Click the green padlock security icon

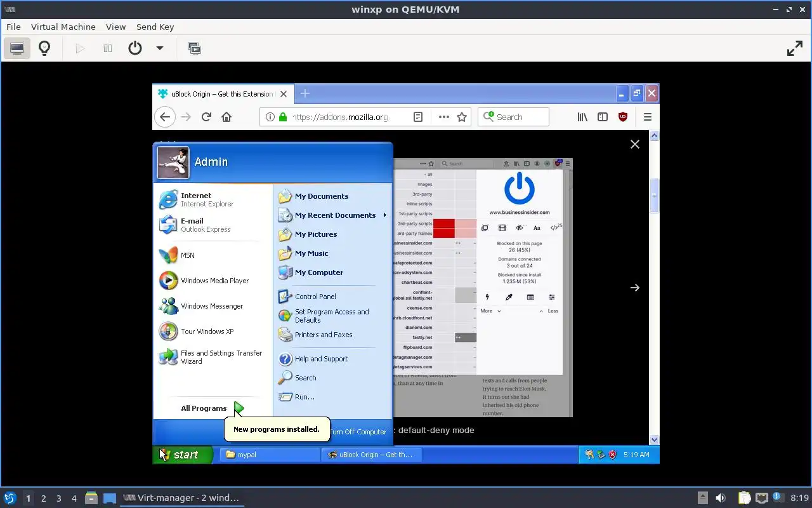[x=283, y=117]
